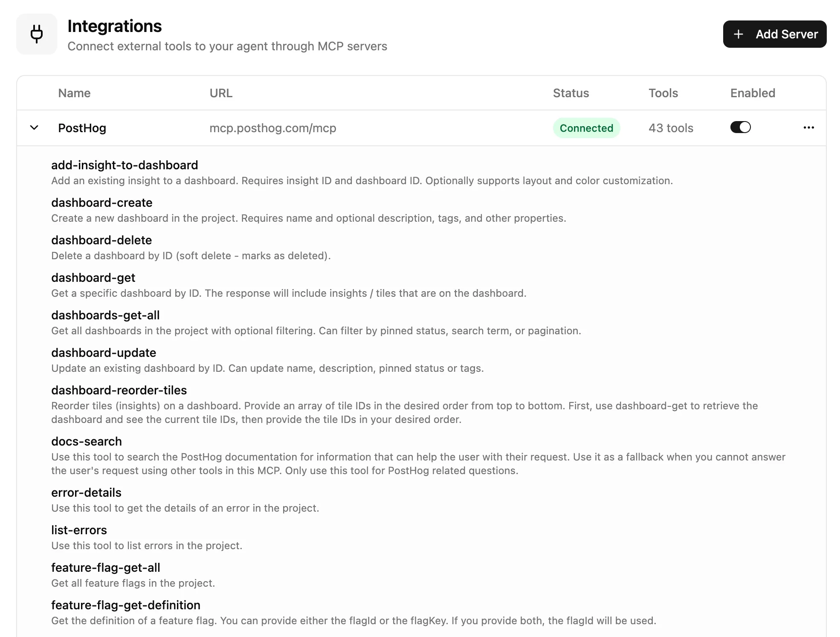Select the PostHog server name
Screen dimensions: 840x637
(x=82, y=128)
